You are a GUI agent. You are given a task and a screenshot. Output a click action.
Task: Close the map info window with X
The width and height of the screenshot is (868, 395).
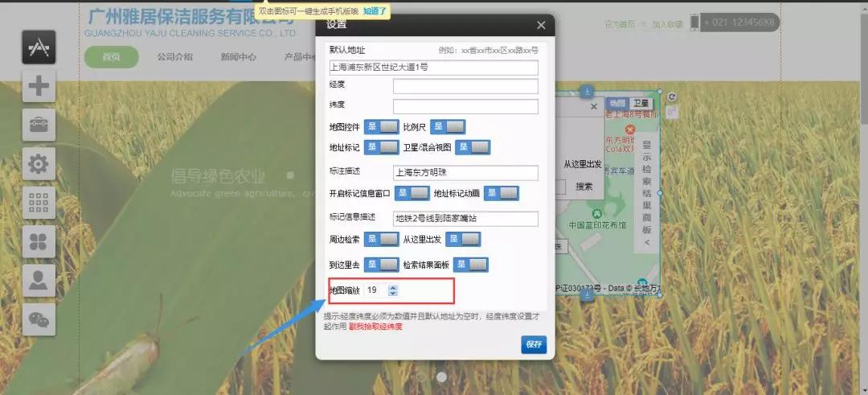(594, 106)
